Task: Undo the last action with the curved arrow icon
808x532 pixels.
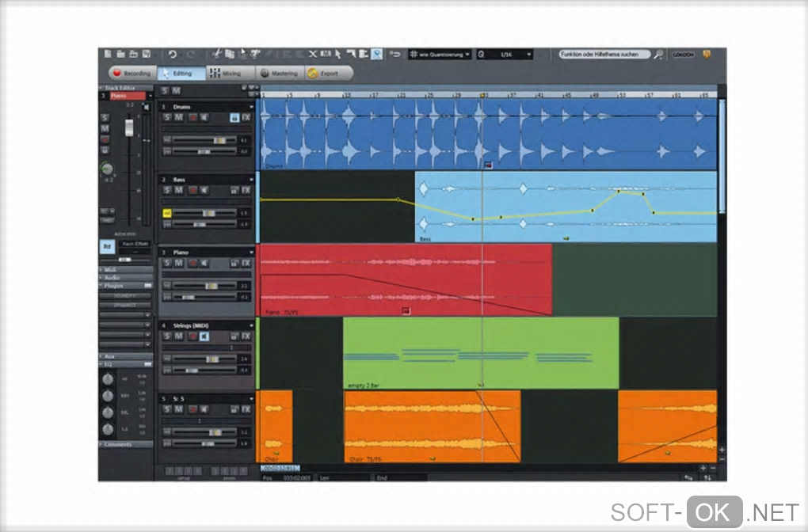Action: 173,54
